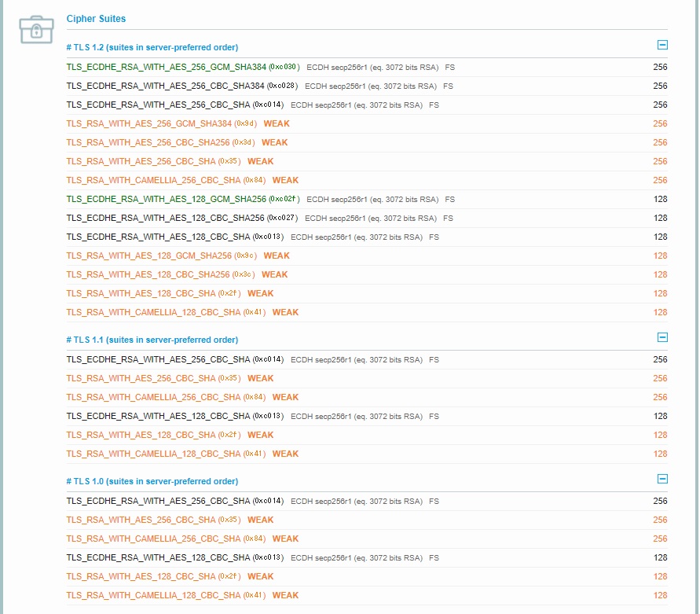Click the 256 bits value for TLS_ECDHE_RSA_WITH_AES_256_GCM_SHA384
700x614 pixels.
point(660,67)
